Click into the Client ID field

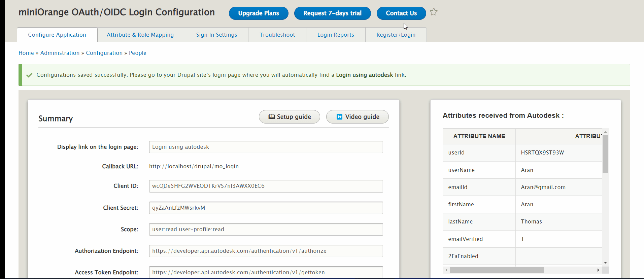266,186
